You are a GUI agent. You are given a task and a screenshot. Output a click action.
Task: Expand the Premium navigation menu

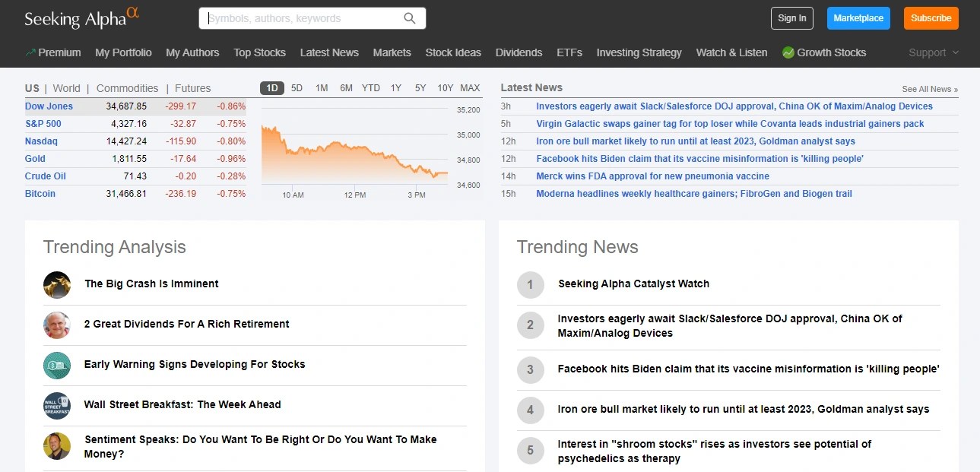click(x=53, y=52)
